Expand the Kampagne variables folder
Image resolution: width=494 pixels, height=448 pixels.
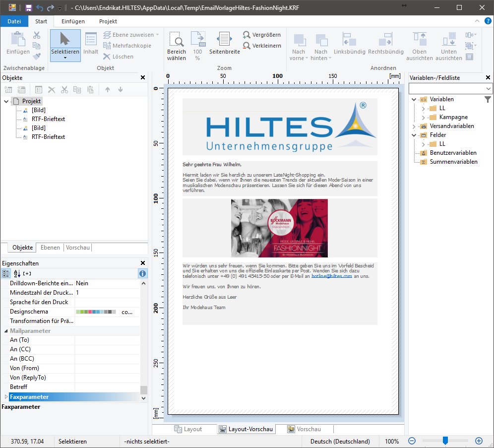(x=423, y=117)
